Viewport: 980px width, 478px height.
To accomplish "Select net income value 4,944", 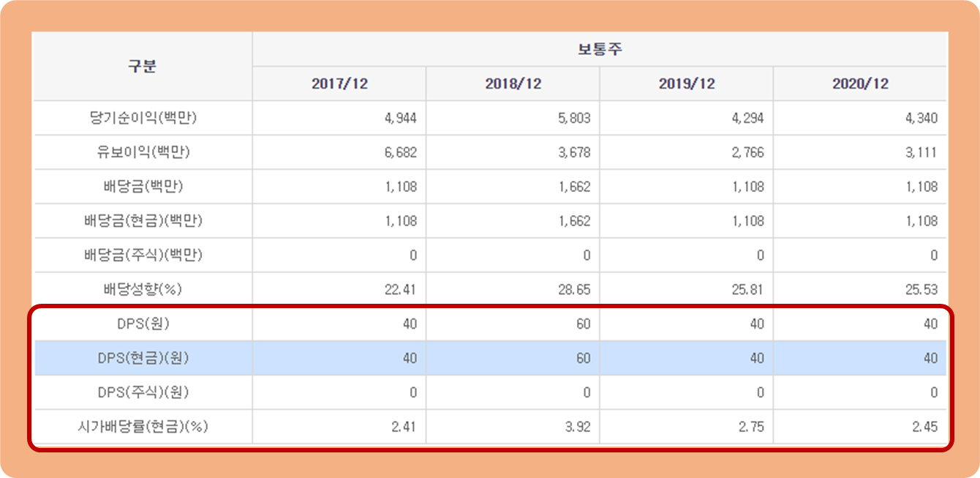I will pyautogui.click(x=399, y=119).
